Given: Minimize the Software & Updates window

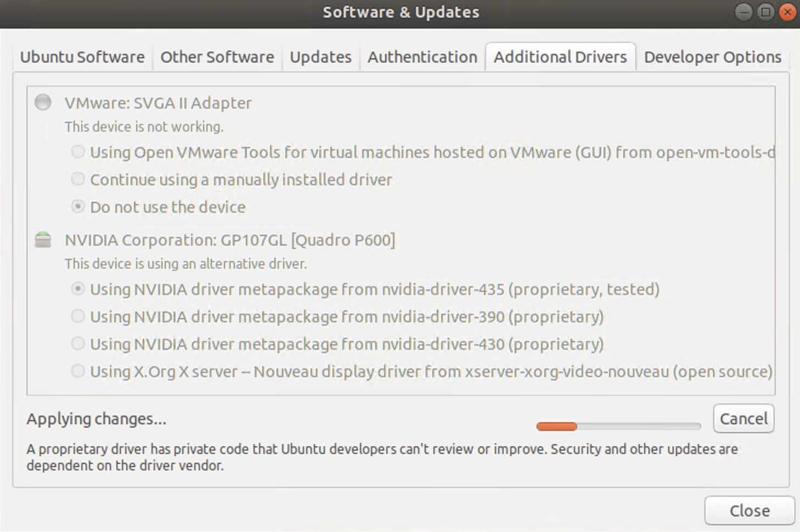Looking at the screenshot, I should click(743, 12).
